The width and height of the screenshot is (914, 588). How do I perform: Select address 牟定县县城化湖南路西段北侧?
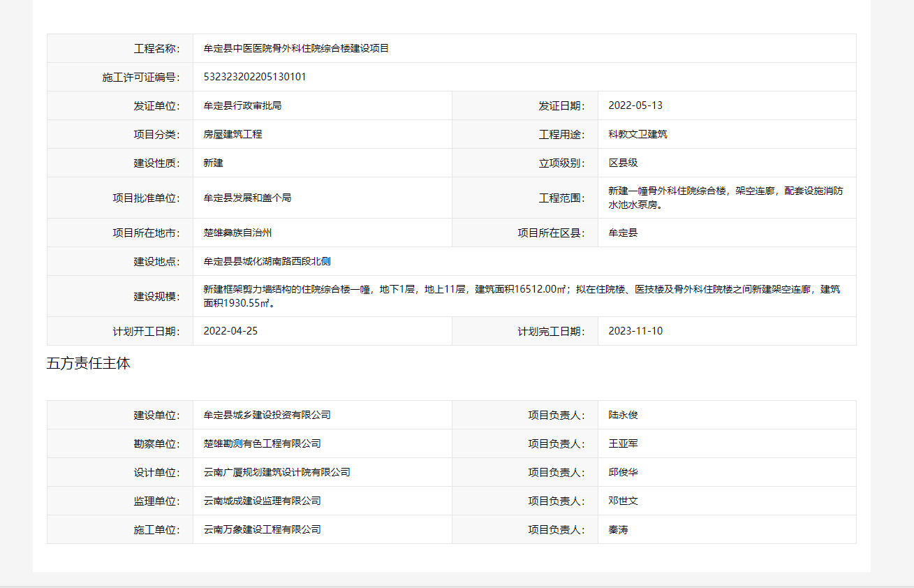click(x=267, y=261)
